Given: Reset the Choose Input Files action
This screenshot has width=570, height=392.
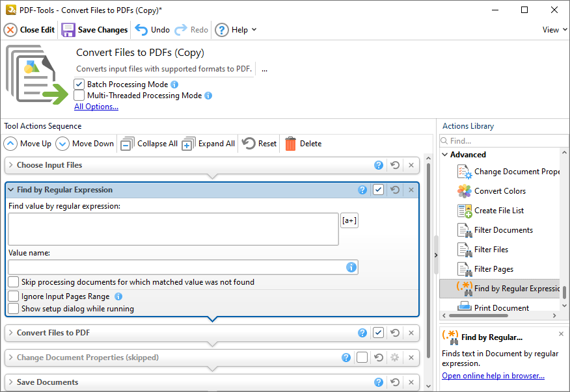Looking at the screenshot, I should 395,165.
